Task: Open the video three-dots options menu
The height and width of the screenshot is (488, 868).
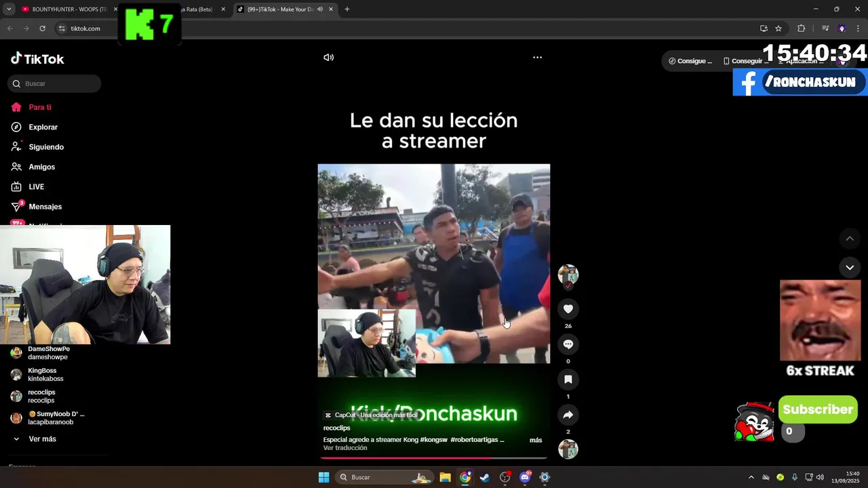Action: click(537, 58)
